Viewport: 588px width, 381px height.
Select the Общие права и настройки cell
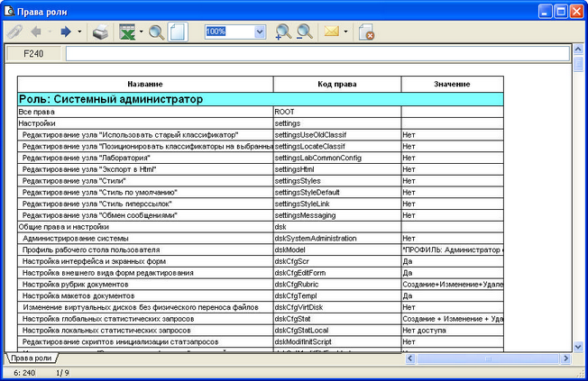click(145, 227)
